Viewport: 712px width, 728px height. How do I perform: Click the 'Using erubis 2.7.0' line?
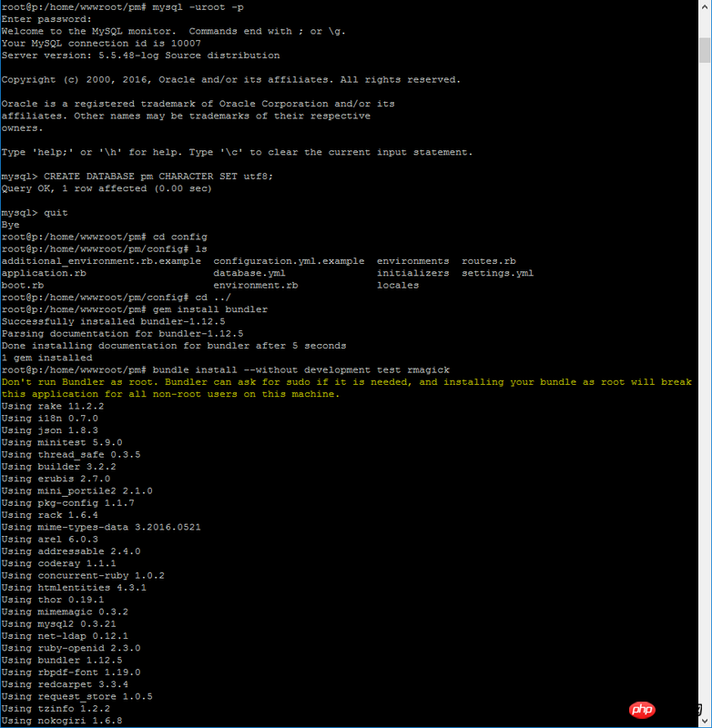[56, 479]
